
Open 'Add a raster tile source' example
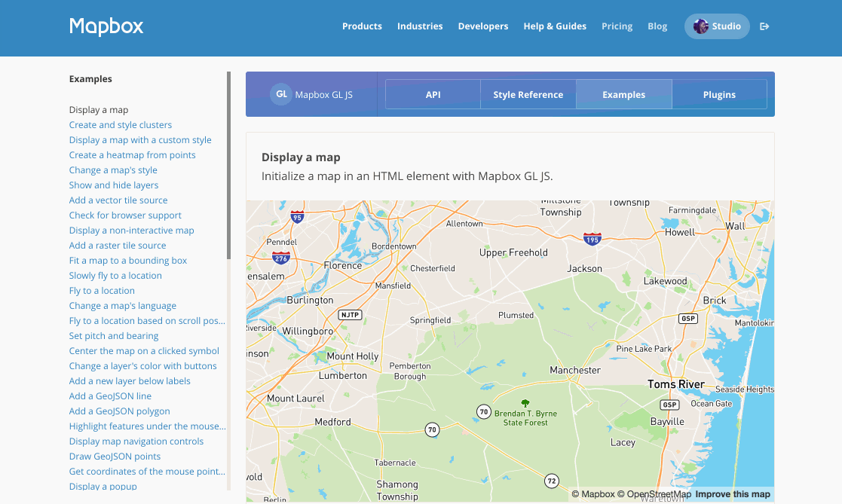coord(118,246)
